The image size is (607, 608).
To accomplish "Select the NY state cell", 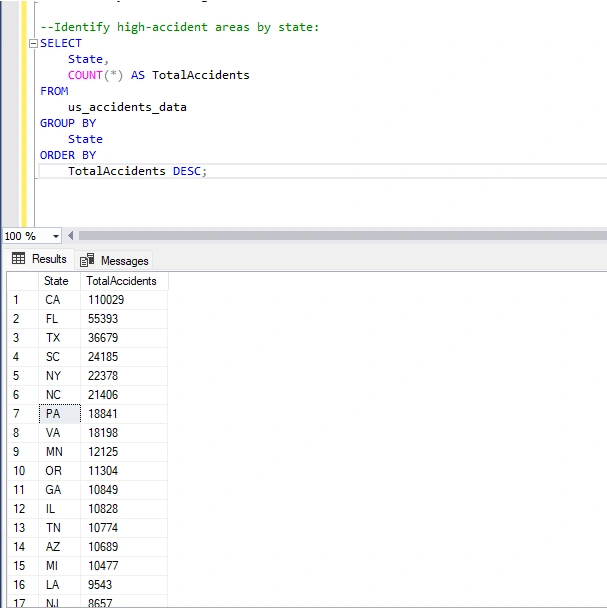I will tap(59, 376).
